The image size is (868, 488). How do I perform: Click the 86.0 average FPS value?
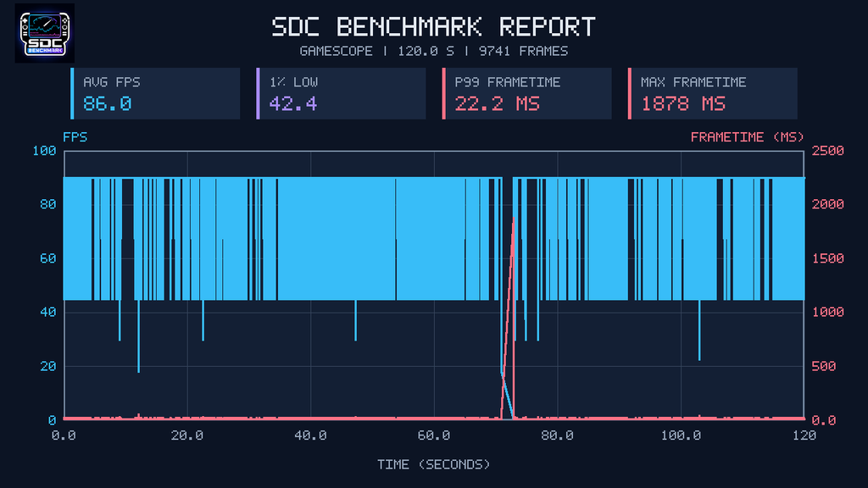point(108,103)
